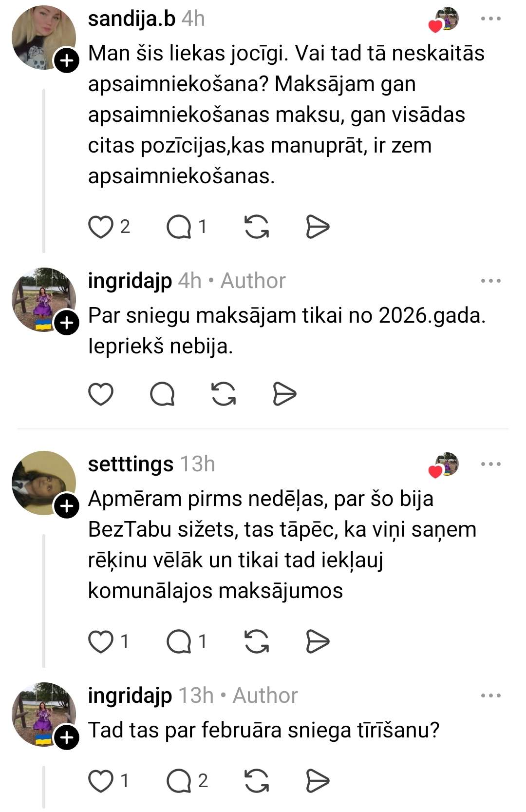The image size is (526, 812).
Task: Reply to ingridajp's comment about sniegu
Action: click(162, 394)
